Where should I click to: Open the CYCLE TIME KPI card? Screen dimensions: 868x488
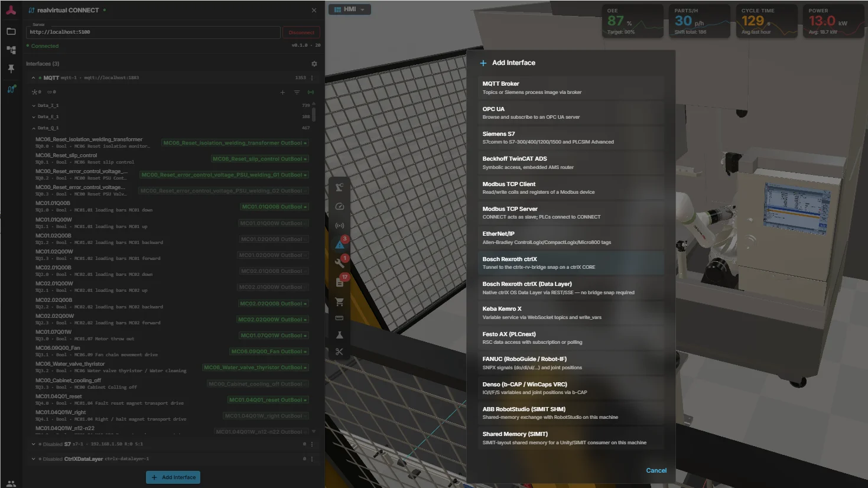tap(768, 21)
